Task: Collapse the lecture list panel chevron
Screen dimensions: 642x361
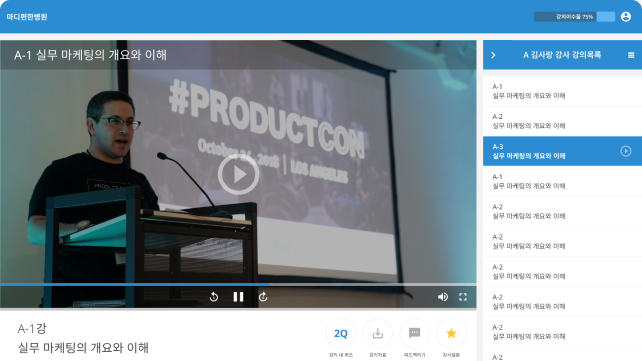Action: point(493,55)
